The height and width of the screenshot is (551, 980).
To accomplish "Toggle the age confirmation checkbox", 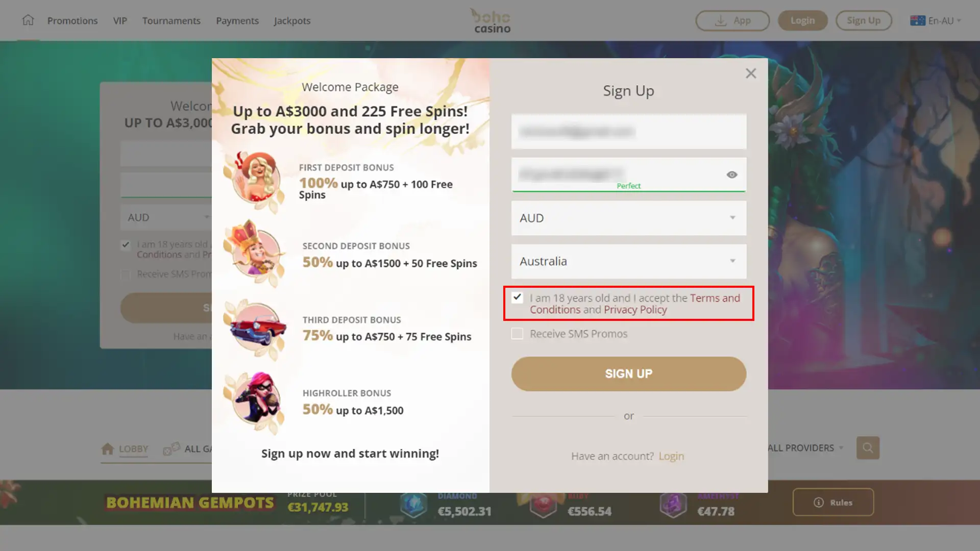I will click(x=518, y=297).
